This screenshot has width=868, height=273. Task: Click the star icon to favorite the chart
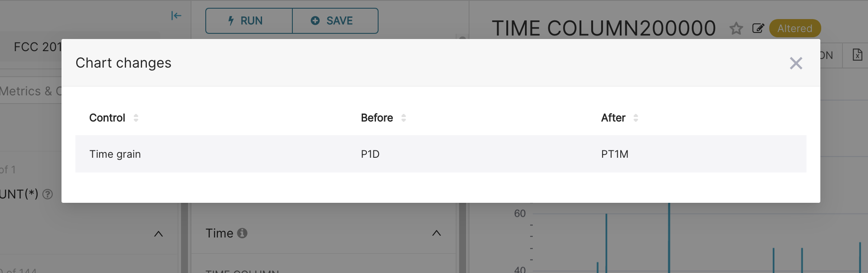click(736, 29)
